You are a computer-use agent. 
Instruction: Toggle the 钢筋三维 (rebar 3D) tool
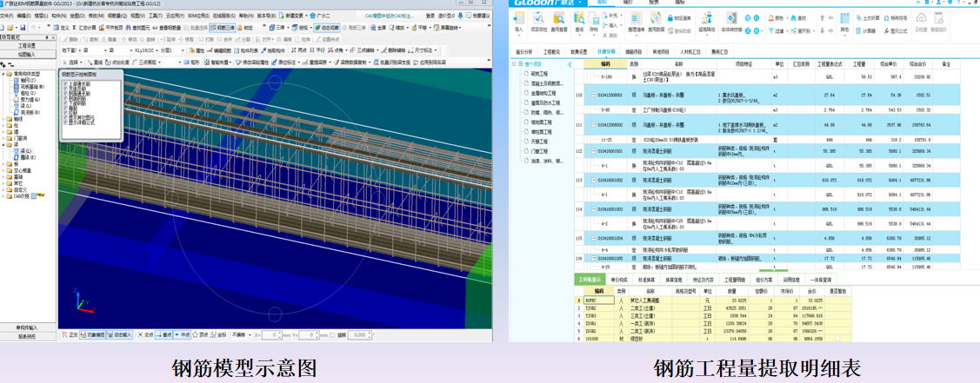222,28
